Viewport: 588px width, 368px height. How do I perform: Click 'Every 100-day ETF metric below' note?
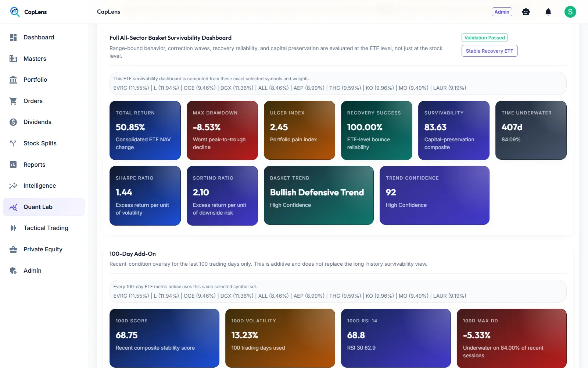pyautogui.click(x=185, y=287)
